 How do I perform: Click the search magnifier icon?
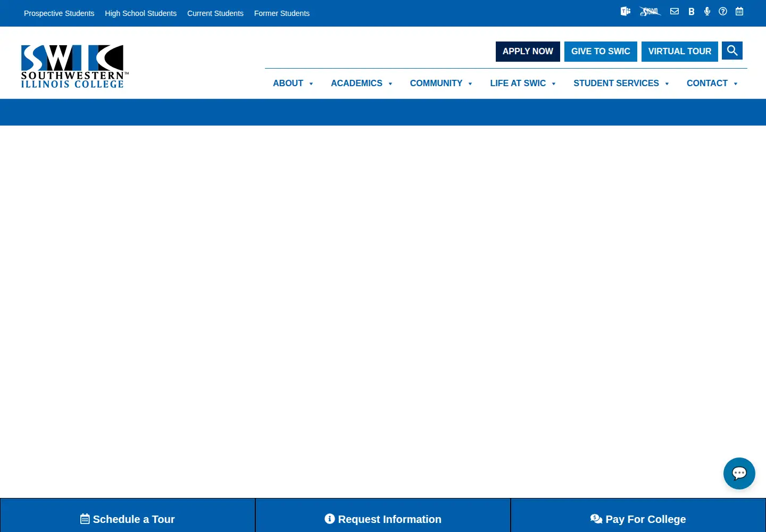click(x=732, y=51)
